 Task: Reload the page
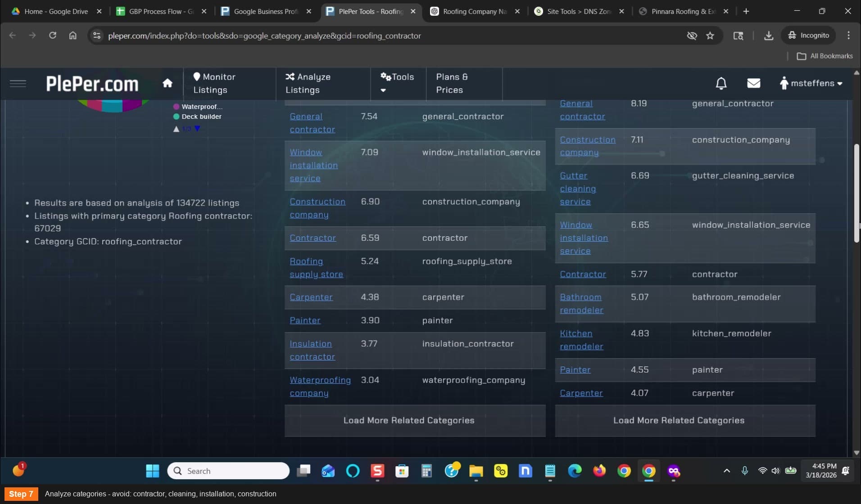(x=53, y=35)
